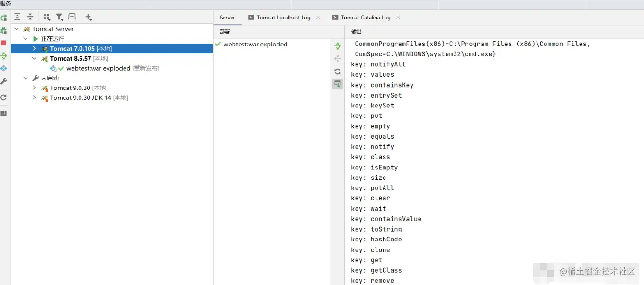Close the Tomcat Catalina Log tab

[398, 18]
